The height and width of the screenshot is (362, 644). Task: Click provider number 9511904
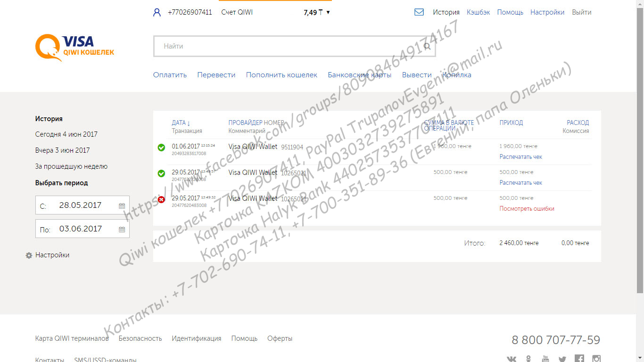pos(292,147)
